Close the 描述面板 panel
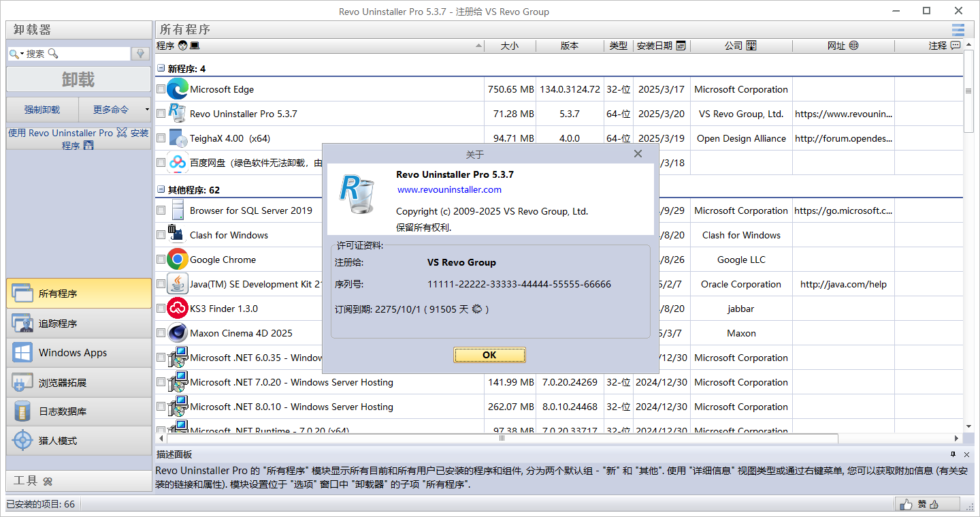 point(966,454)
